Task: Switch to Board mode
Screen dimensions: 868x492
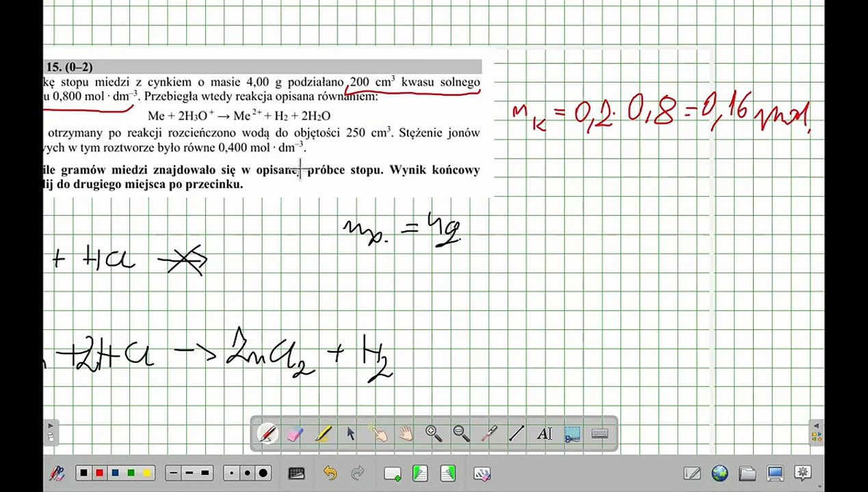Action: tap(692, 473)
